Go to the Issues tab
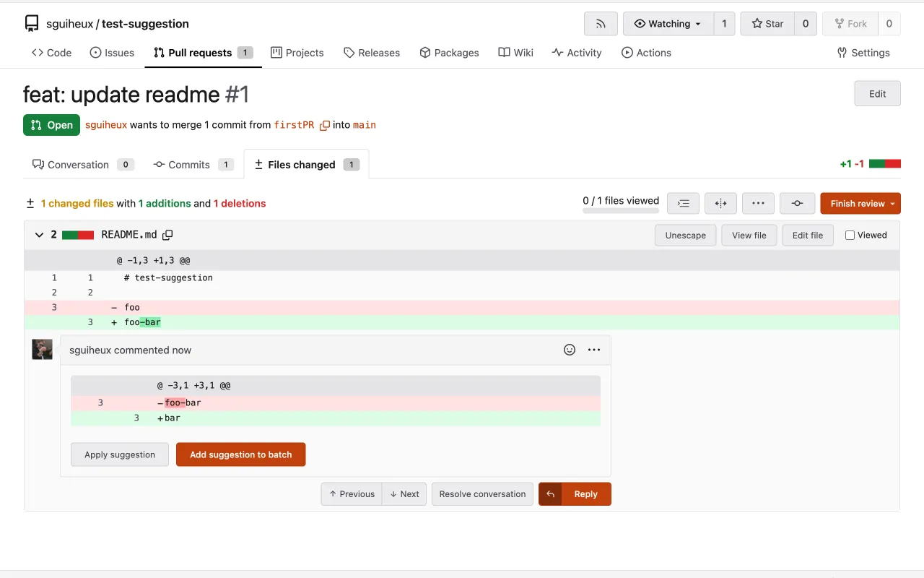This screenshot has height=578, width=924. pos(112,53)
